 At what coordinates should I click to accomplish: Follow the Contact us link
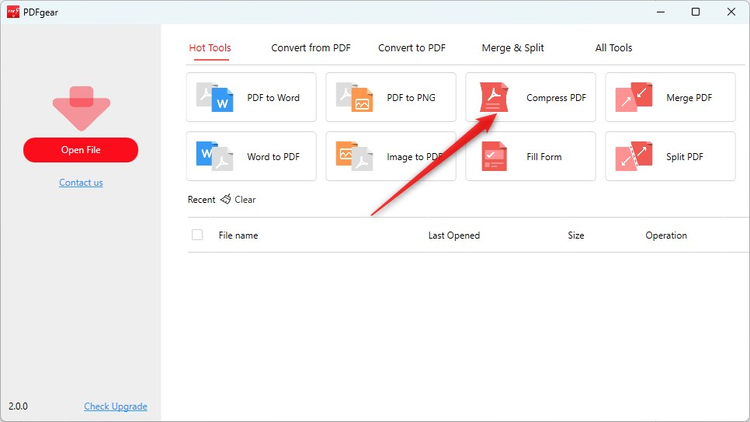(81, 183)
